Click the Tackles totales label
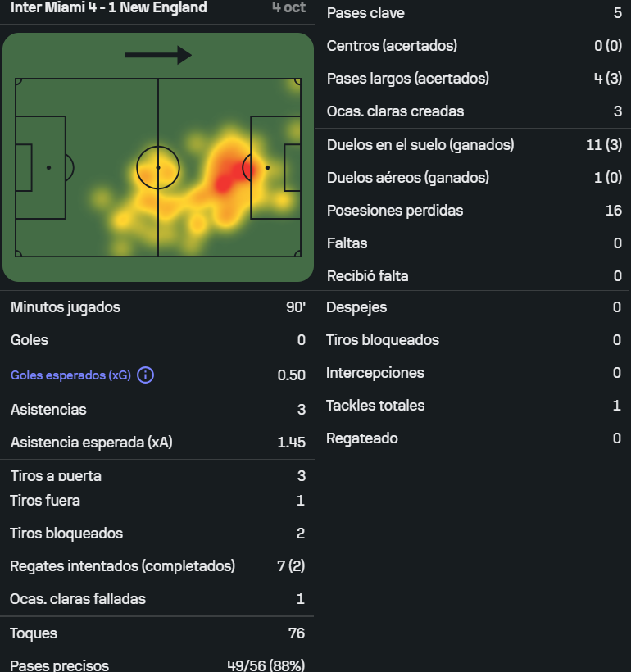The image size is (631, 672). [375, 406]
